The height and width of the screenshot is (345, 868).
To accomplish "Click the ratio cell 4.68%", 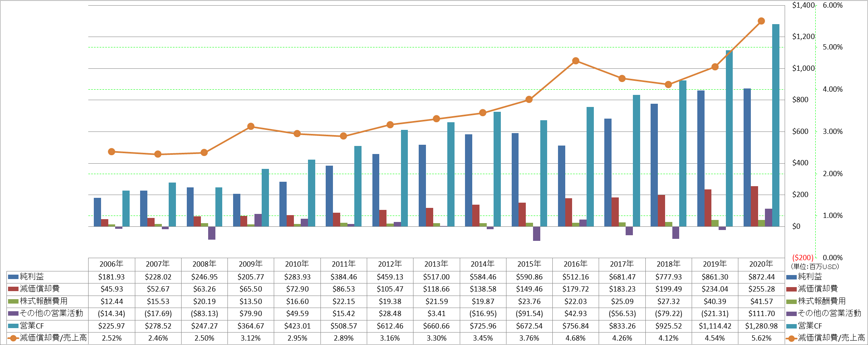I will [575, 339].
